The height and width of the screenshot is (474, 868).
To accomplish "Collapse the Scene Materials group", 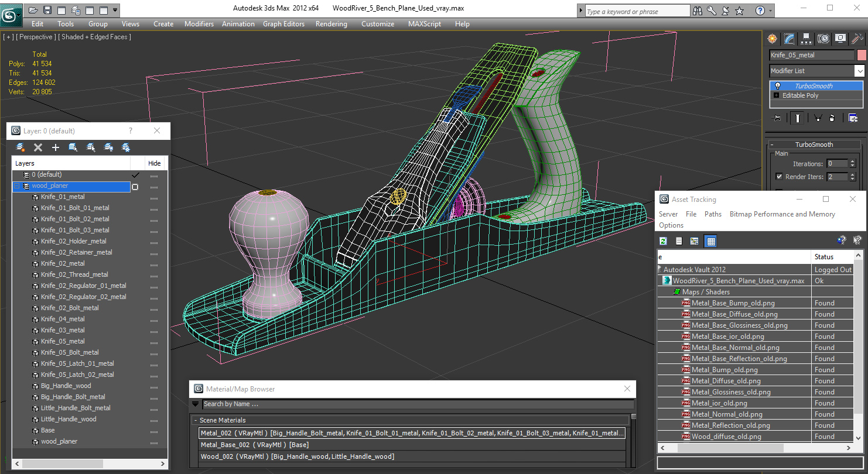I will tap(196, 420).
